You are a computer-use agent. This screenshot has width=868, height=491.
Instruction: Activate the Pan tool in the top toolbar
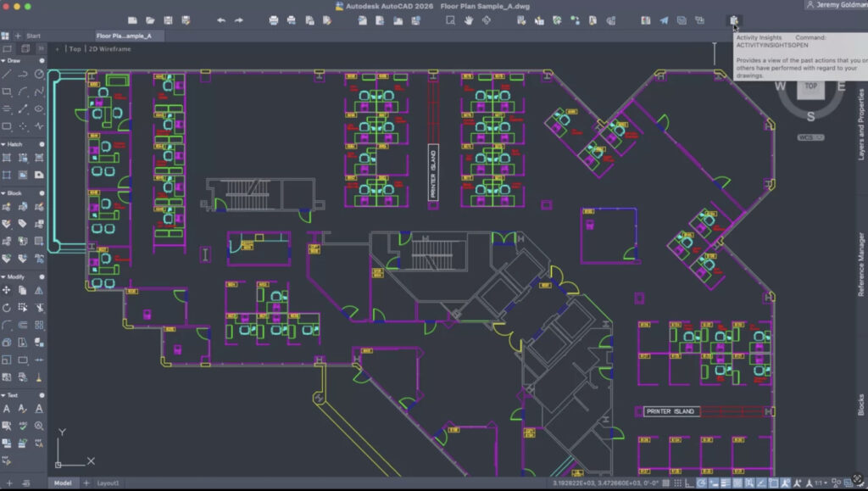467,20
